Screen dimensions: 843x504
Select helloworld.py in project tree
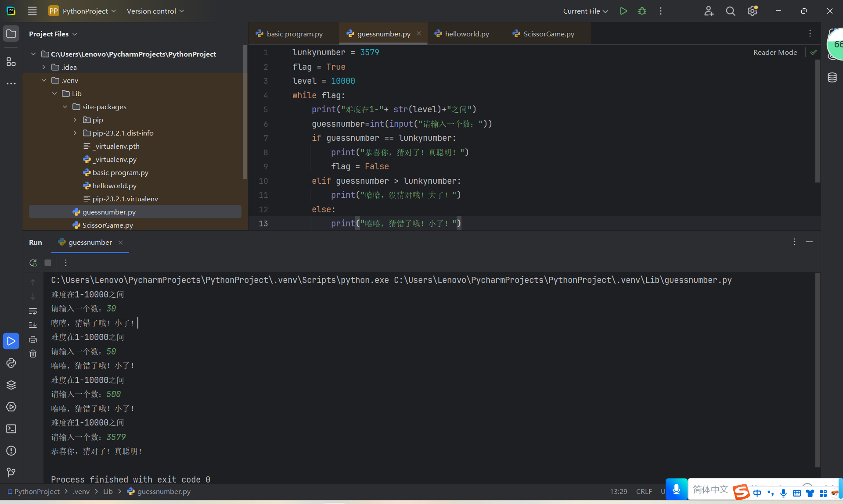click(114, 186)
